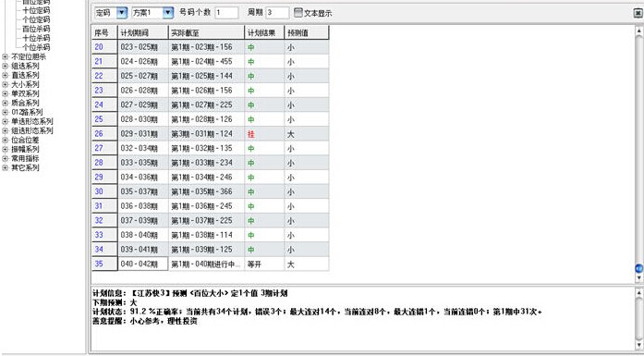
Task: Click the info panel scrollbar down arrow
Action: (x=639, y=345)
